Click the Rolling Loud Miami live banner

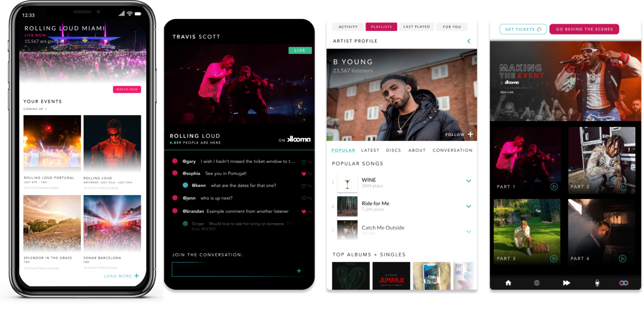(83, 52)
